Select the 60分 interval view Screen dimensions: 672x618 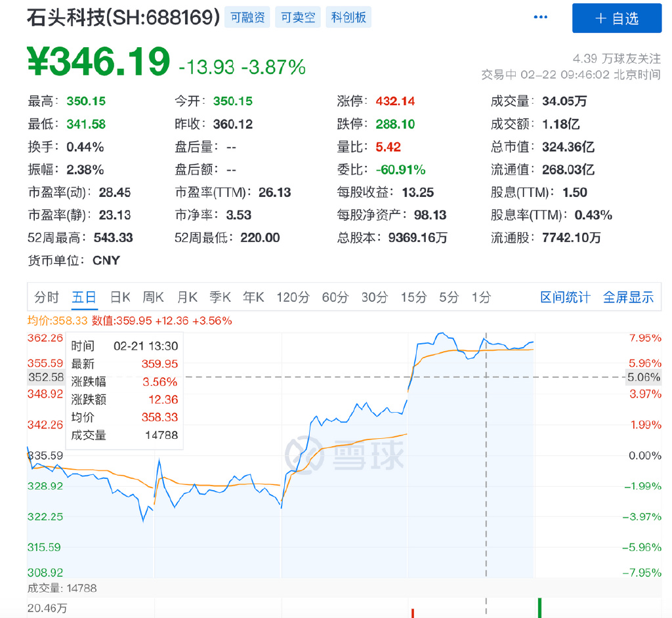335,297
